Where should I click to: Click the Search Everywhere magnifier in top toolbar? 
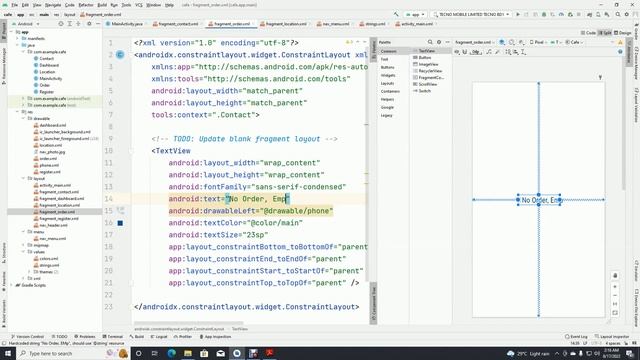click(618, 14)
